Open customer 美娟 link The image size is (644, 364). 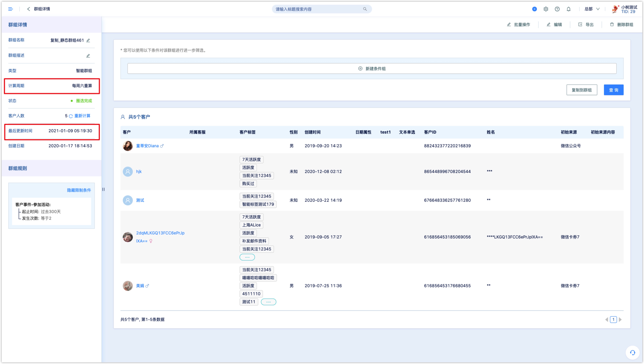140,286
